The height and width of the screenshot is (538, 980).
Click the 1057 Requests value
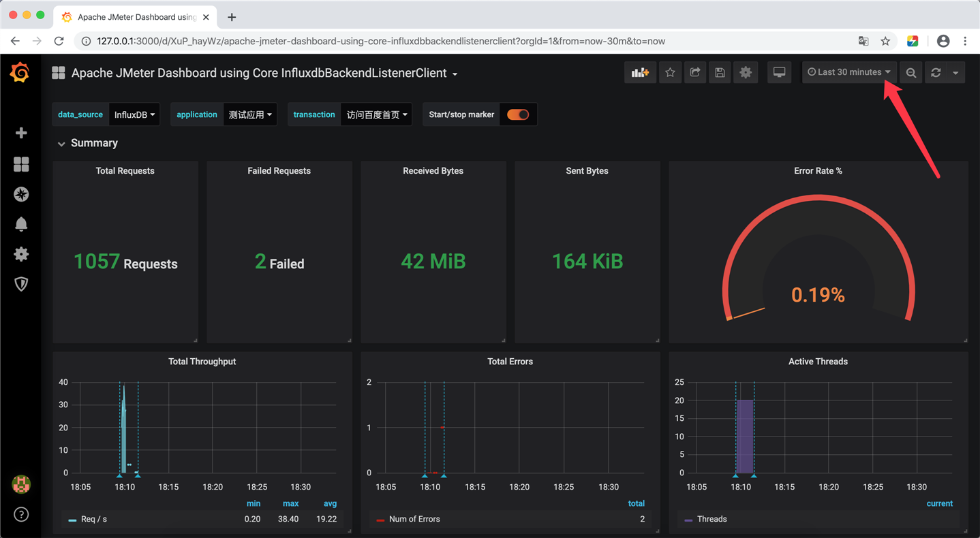pyautogui.click(x=125, y=262)
